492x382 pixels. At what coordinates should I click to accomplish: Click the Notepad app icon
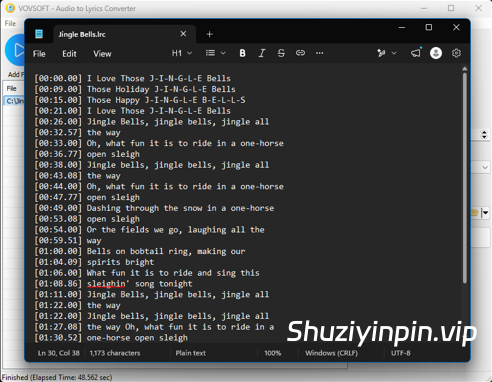39,34
